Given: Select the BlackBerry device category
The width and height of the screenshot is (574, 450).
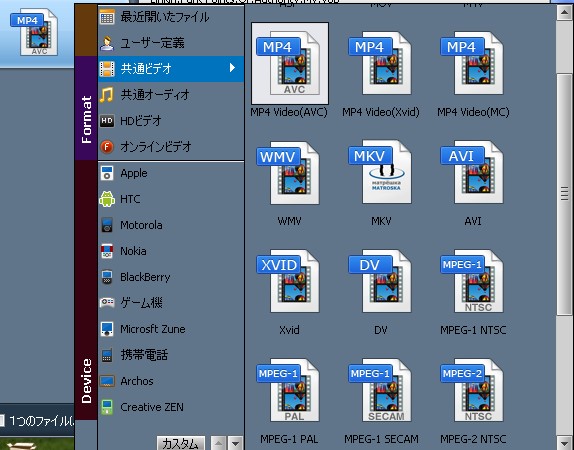Looking at the screenshot, I should (x=170, y=277).
